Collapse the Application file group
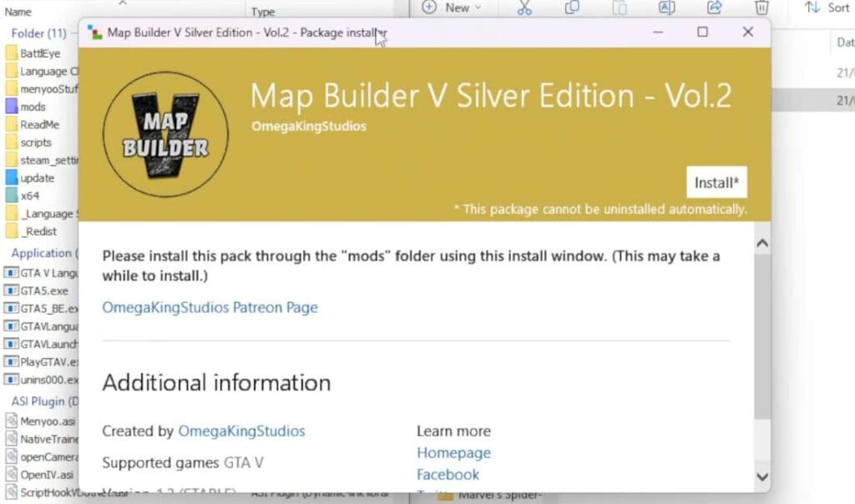The width and height of the screenshot is (855, 504). click(x=43, y=254)
